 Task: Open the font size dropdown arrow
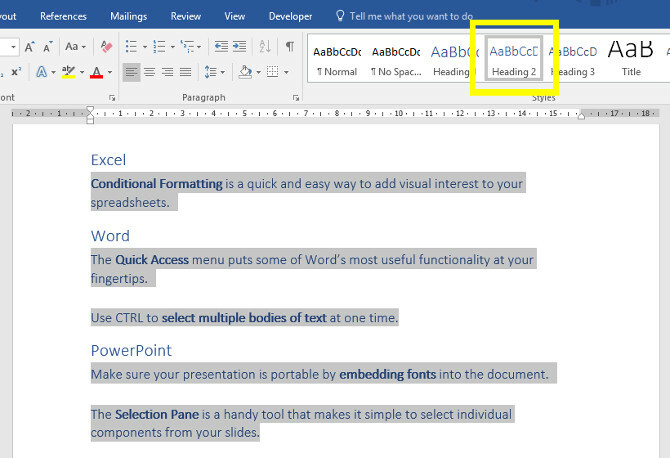(x=14, y=47)
